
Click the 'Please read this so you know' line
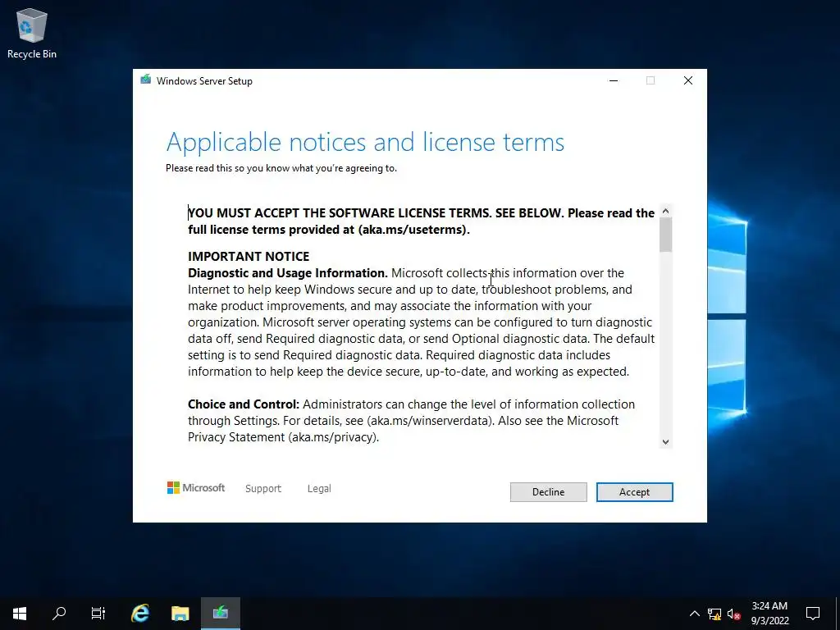coord(281,168)
